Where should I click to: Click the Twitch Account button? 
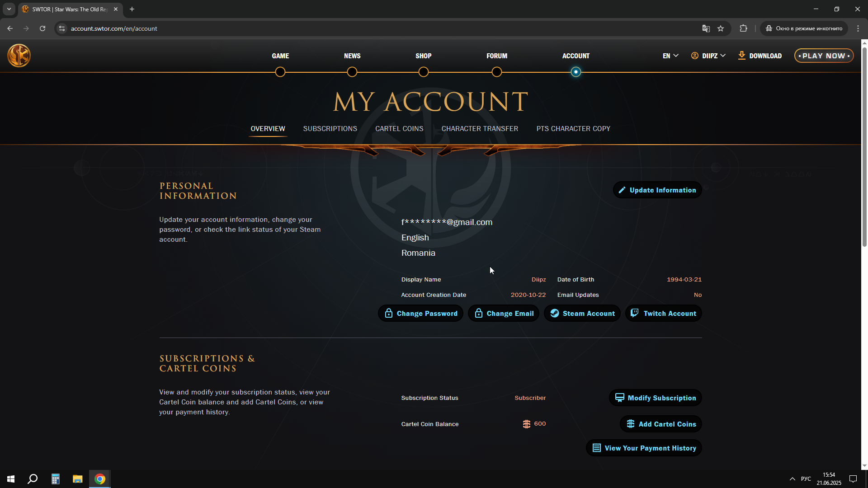pyautogui.click(x=663, y=314)
